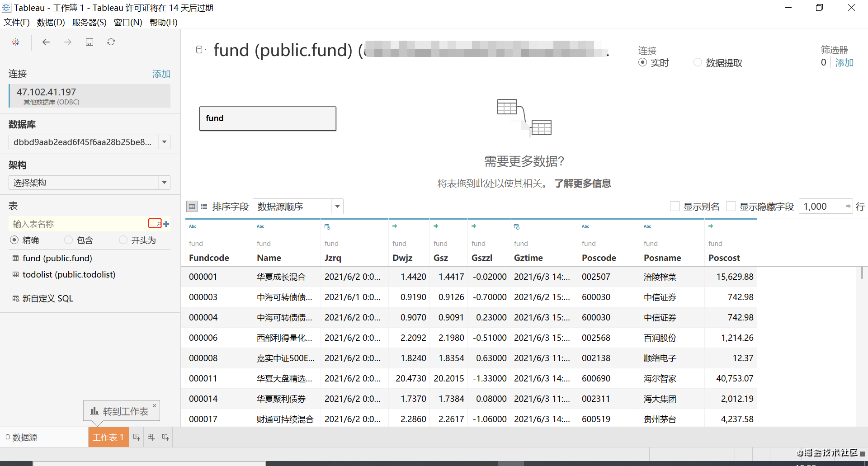Click the cell 华夏成长混合

[281, 277]
